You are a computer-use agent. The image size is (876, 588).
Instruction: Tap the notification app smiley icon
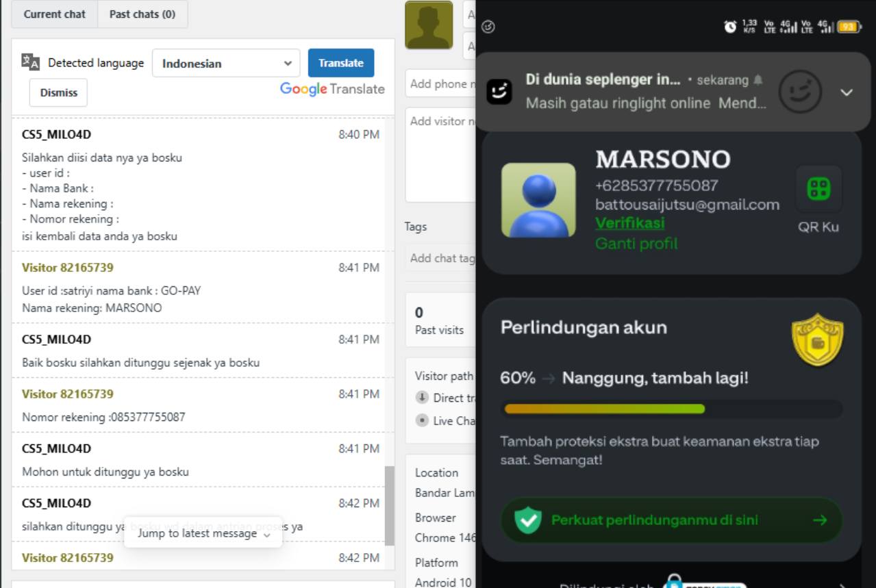pos(499,91)
